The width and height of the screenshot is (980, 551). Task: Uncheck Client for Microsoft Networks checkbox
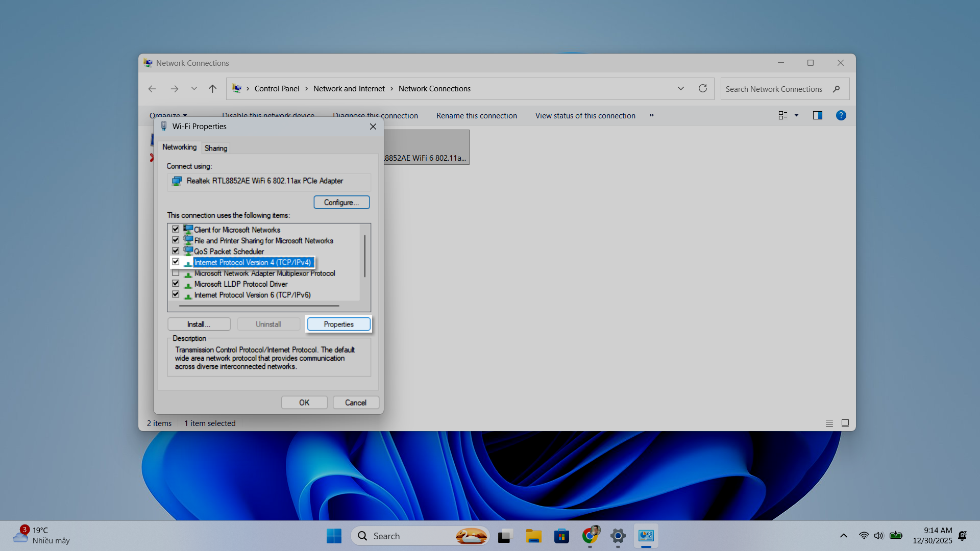(176, 230)
